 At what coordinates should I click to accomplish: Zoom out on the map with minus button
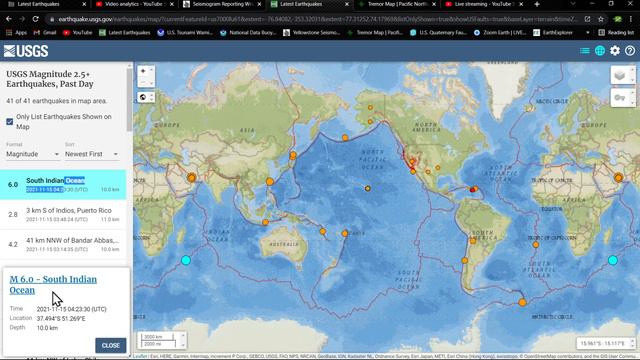[143, 82]
